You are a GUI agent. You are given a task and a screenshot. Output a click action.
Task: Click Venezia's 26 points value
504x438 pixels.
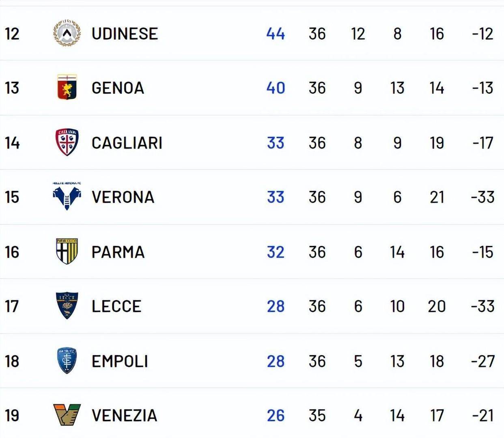coord(276,416)
